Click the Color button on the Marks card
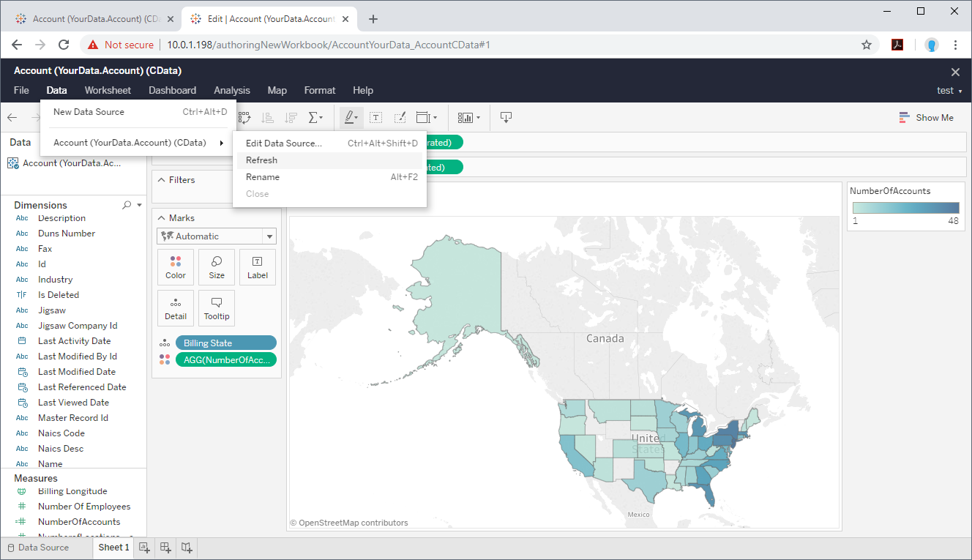Screen dimensions: 972x560 point(175,266)
